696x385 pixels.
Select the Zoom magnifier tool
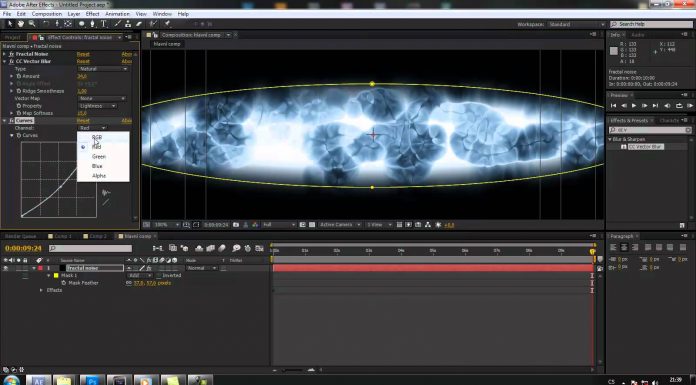(32, 24)
